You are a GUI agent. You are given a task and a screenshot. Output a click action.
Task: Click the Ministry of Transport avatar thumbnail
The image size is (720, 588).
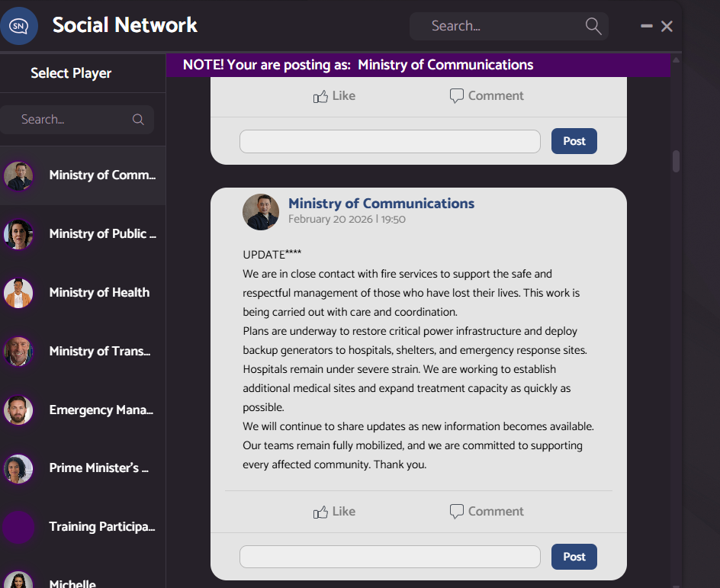19,351
